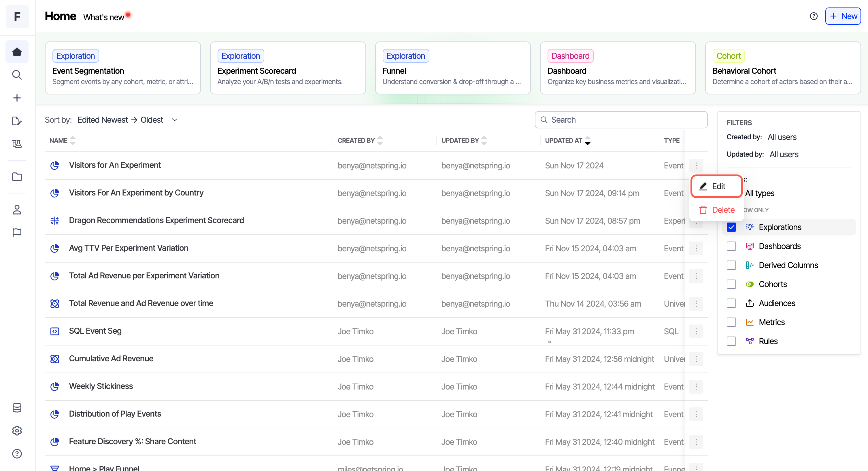Open more options for Total Ad Revenue per Experiment Variation
Viewport: 868px width, 471px height.
point(696,276)
